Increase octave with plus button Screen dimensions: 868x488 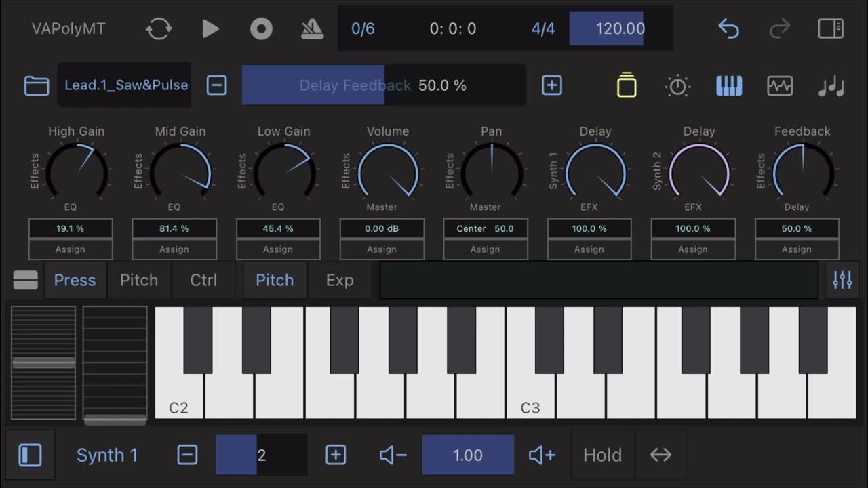[336, 455]
